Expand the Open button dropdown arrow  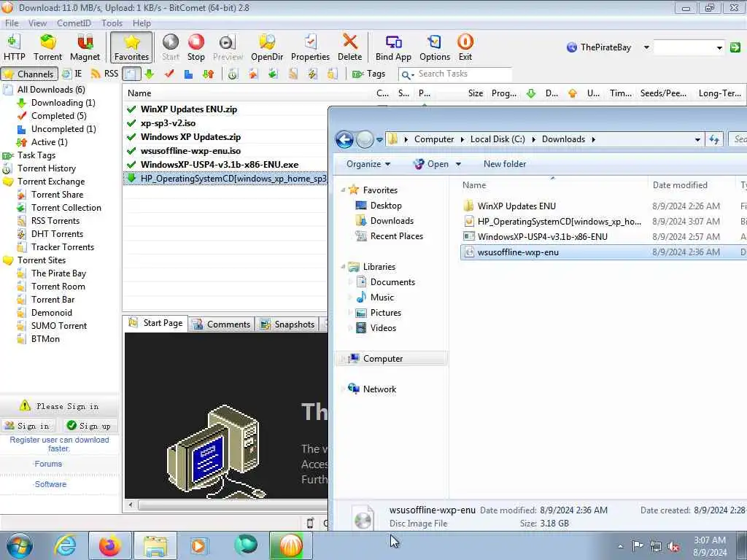(x=458, y=164)
